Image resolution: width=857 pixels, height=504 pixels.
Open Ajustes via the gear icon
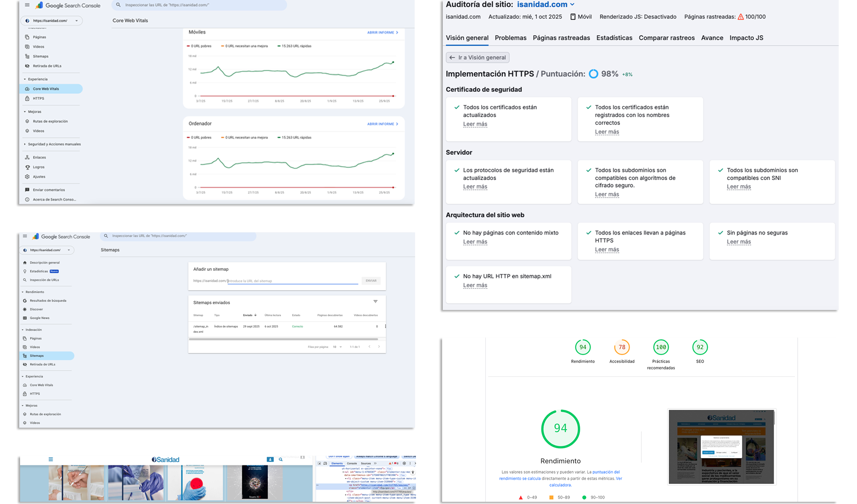pyautogui.click(x=28, y=177)
